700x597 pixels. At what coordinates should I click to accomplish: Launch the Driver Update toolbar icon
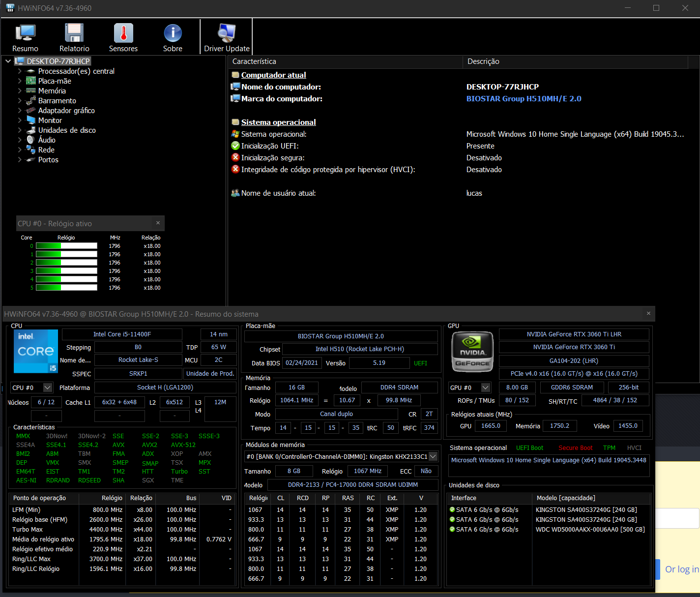(227, 37)
